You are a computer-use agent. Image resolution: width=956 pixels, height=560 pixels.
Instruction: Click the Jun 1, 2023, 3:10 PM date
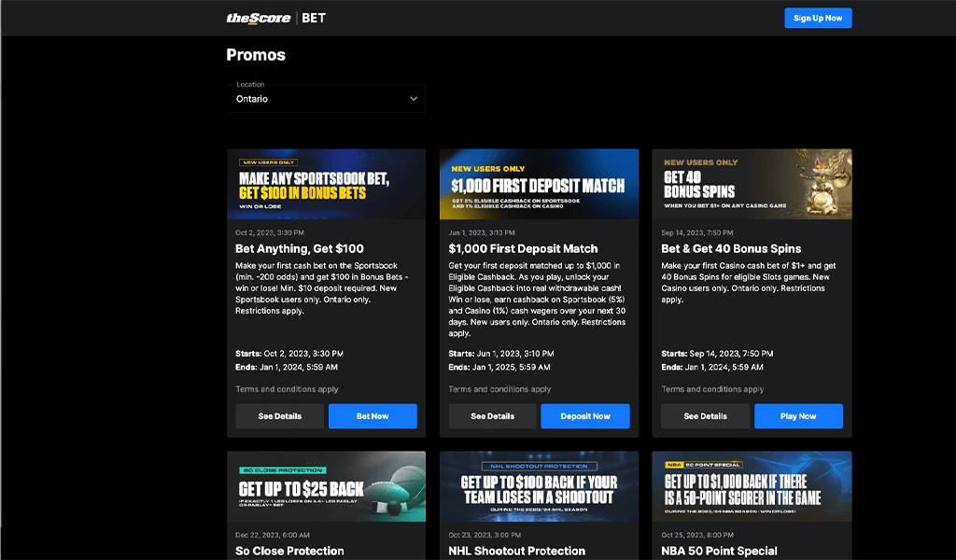tap(482, 232)
